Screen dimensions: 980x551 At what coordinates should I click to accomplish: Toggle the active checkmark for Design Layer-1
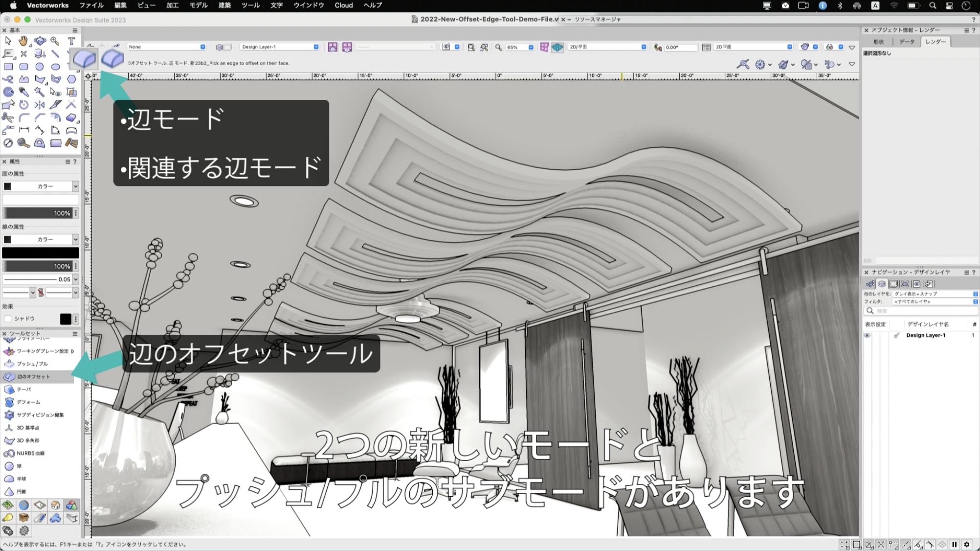point(896,336)
